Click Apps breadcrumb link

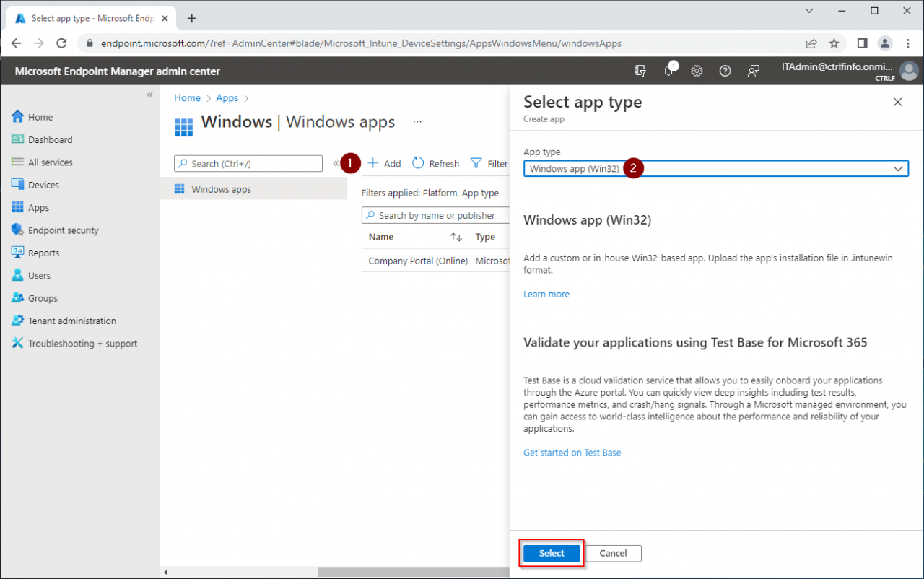[x=227, y=98]
